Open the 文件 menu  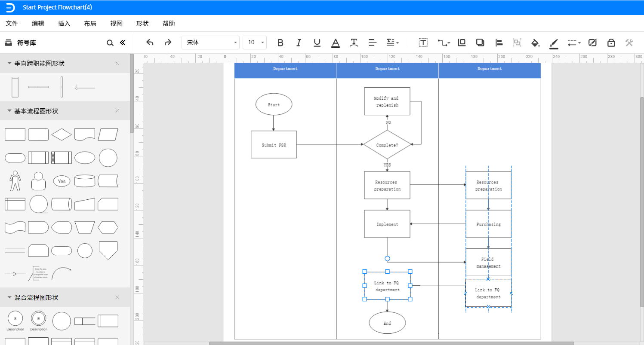pos(12,24)
